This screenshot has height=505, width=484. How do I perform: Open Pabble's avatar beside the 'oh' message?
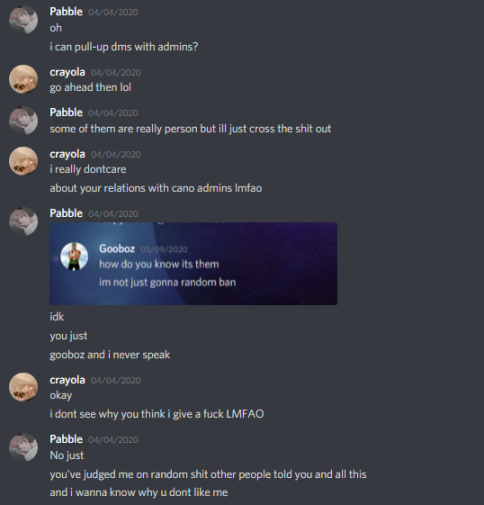23,20
